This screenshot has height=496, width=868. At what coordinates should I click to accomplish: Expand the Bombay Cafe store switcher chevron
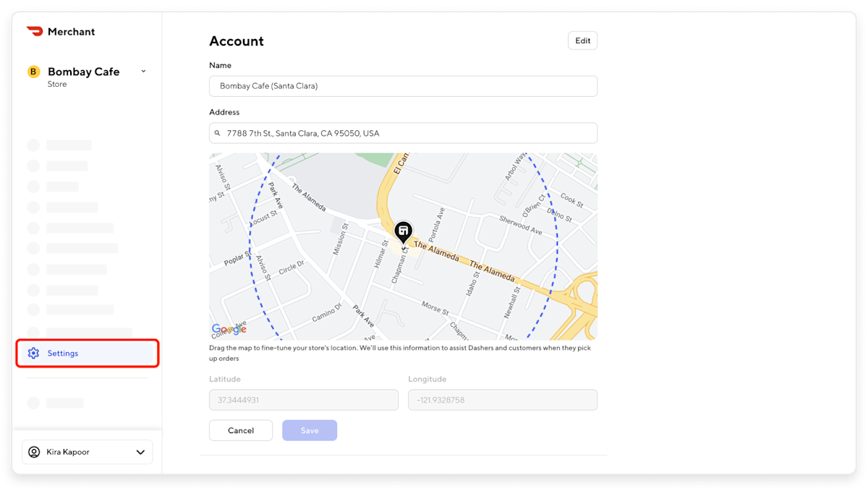[143, 71]
